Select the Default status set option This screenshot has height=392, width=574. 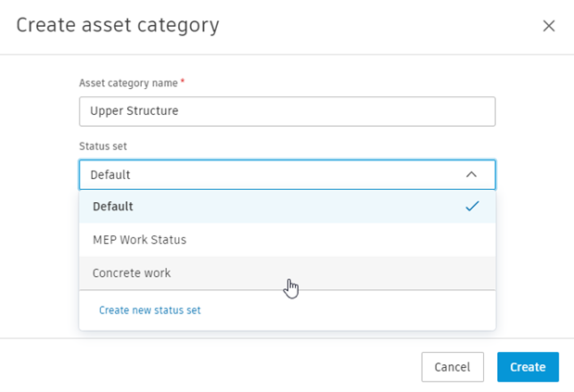pyautogui.click(x=287, y=207)
